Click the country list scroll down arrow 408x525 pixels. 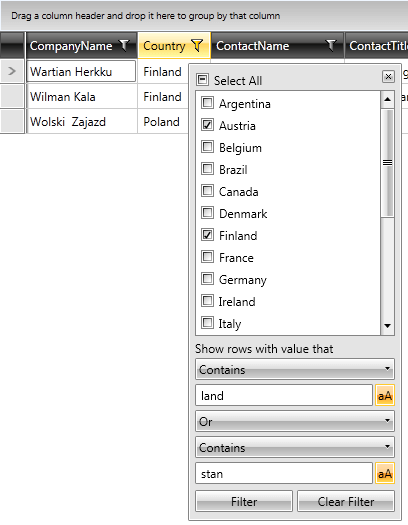tap(388, 326)
